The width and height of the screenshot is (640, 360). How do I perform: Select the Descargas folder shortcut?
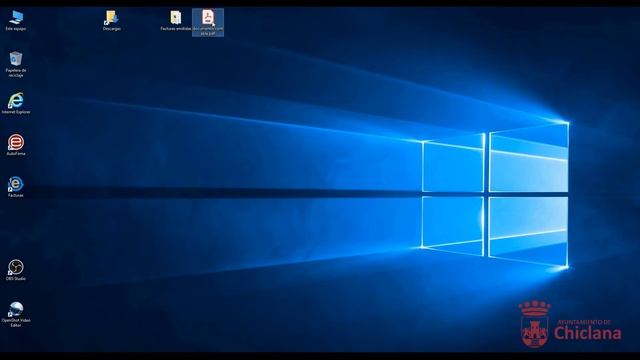(x=111, y=20)
